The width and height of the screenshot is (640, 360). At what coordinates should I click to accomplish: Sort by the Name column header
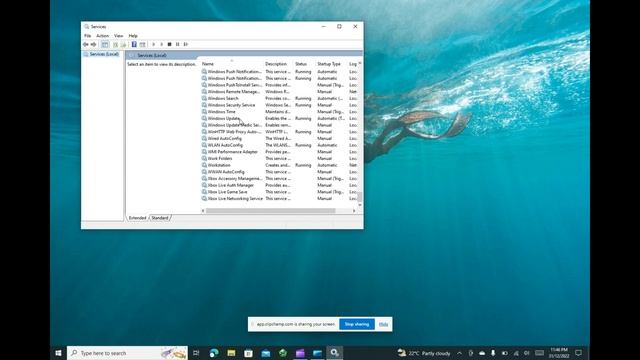(x=208, y=64)
